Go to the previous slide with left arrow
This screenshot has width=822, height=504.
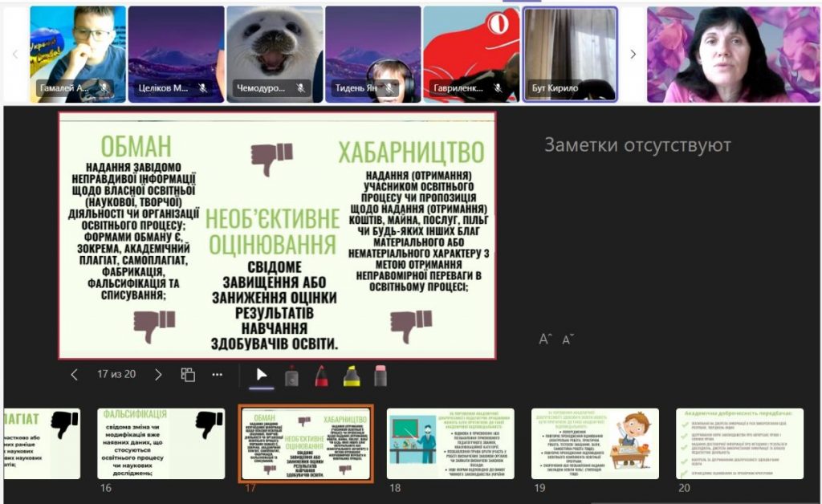[75, 374]
